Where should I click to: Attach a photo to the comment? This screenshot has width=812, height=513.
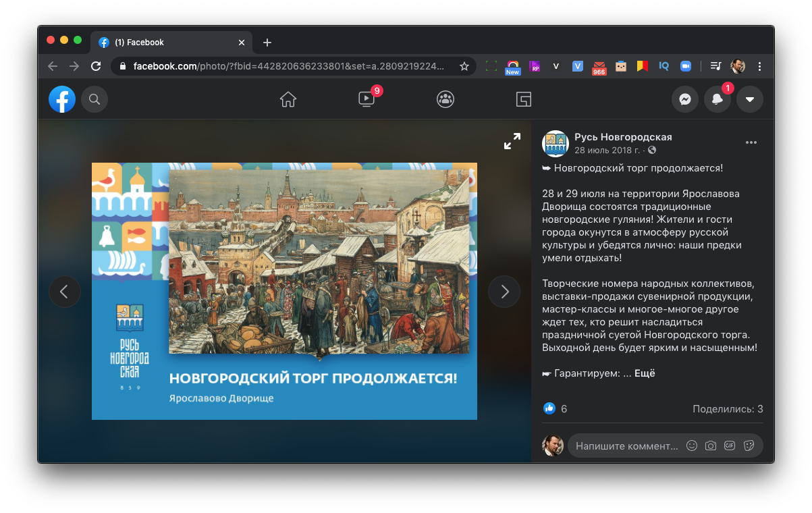click(x=711, y=446)
